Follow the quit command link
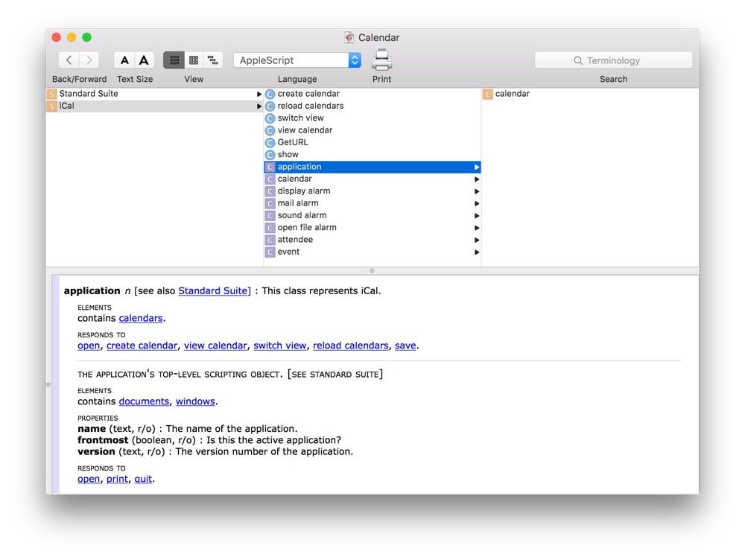This screenshot has width=745, height=560. [143, 479]
